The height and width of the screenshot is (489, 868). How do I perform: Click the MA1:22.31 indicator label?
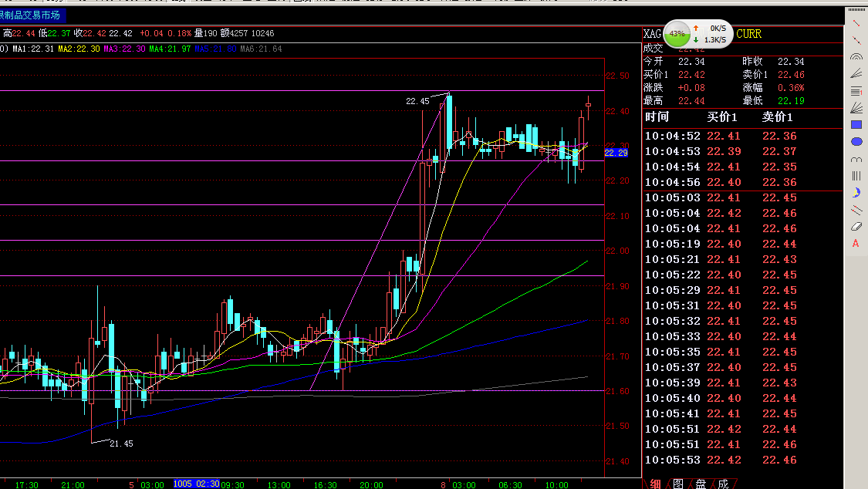pos(33,49)
